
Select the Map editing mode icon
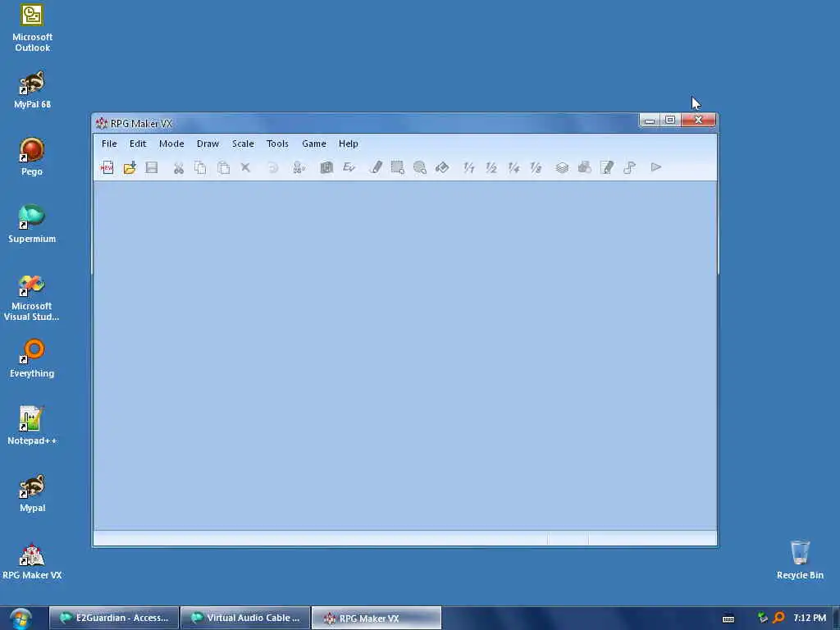(x=326, y=167)
